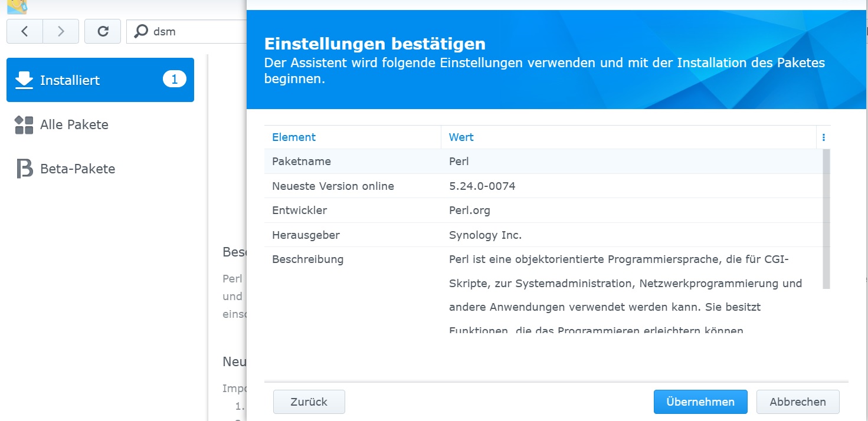Viewport: 868px width, 421px height.
Task: Click the Alle Pakete grid icon
Action: (x=24, y=124)
